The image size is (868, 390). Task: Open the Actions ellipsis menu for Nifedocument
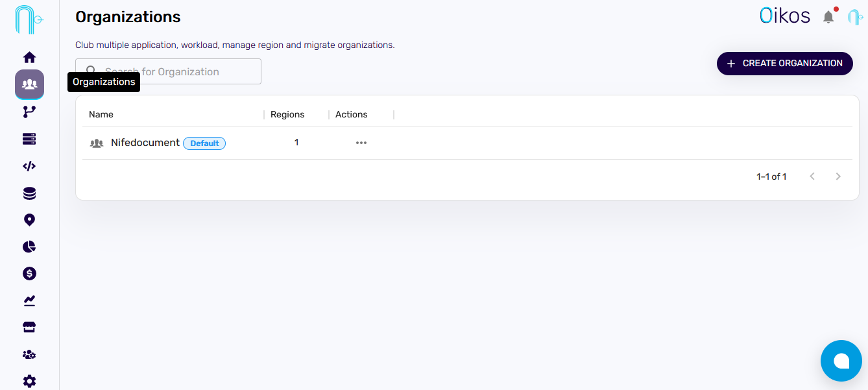point(361,143)
